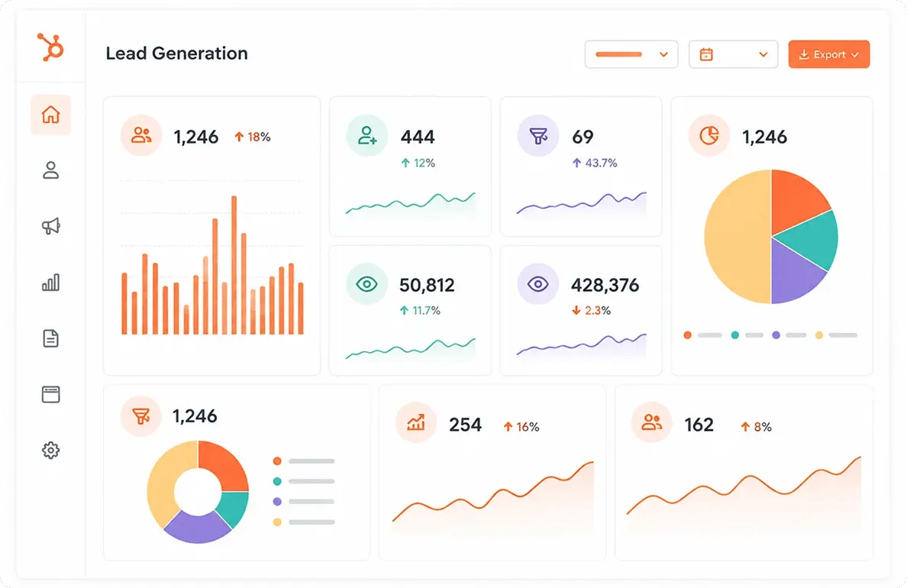Viewport: 907px width, 588px height.
Task: Open the Reports bar chart sidebar icon
Action: (x=51, y=283)
